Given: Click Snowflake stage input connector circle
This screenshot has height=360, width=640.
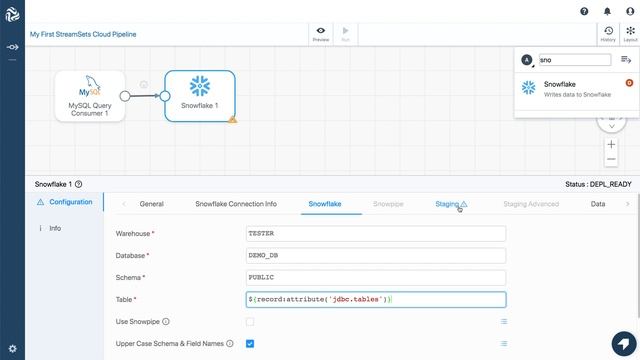Looking at the screenshot, I should (x=165, y=96).
